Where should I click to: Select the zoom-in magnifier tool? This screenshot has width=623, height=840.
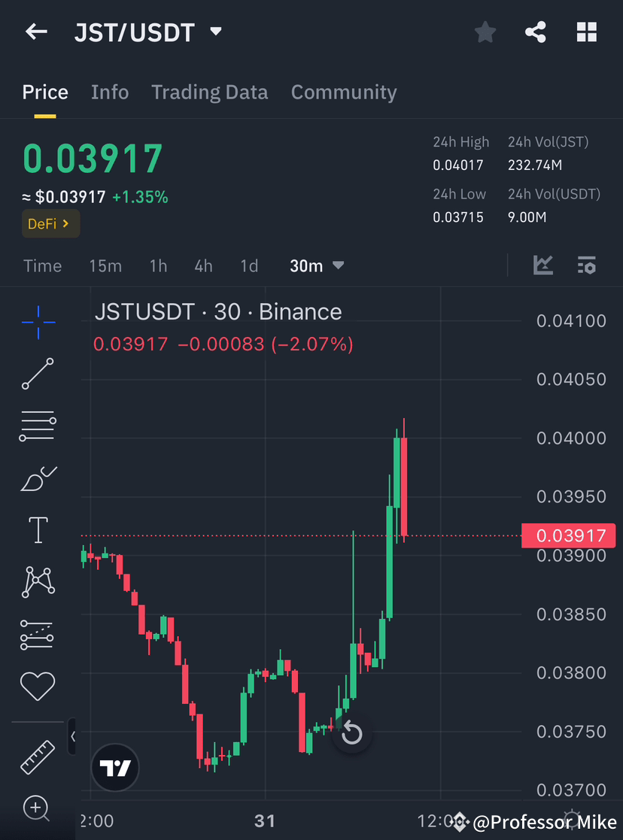click(x=38, y=808)
